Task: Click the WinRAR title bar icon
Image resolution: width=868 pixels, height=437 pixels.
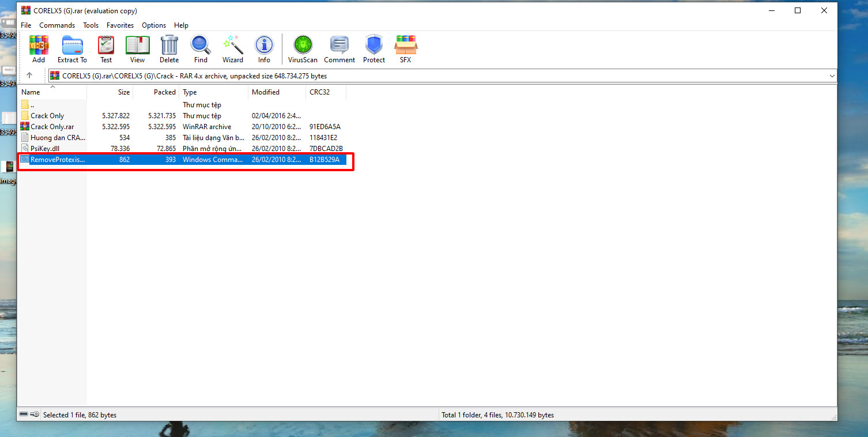Action: [26, 10]
